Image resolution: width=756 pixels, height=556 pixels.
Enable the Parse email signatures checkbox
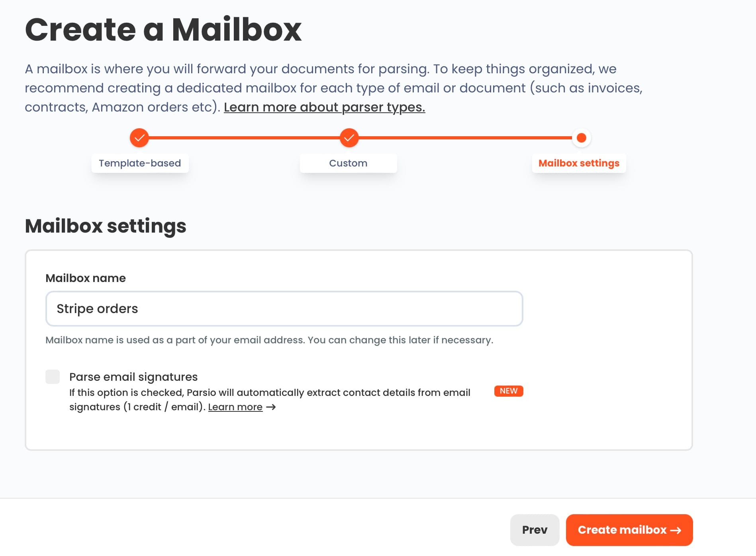53,377
